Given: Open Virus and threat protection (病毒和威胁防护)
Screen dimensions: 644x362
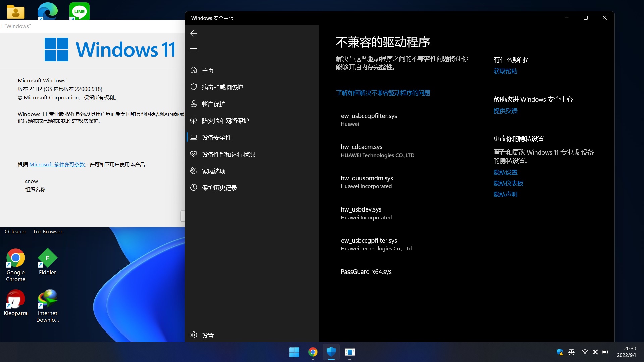Looking at the screenshot, I should [252, 87].
